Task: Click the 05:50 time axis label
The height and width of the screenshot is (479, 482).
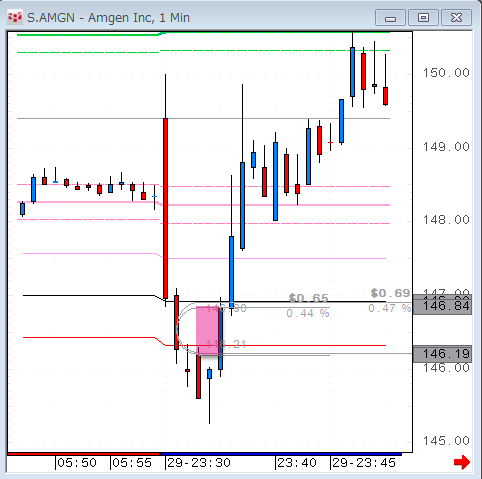Action: point(77,463)
